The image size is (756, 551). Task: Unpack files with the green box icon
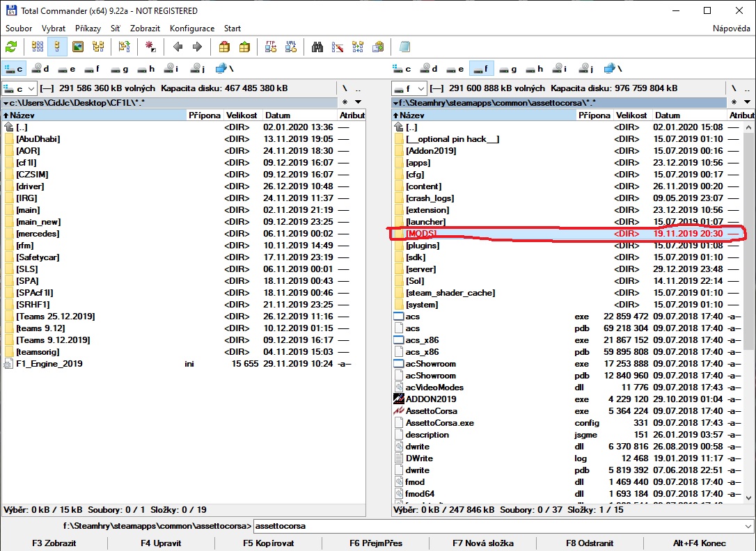click(244, 47)
